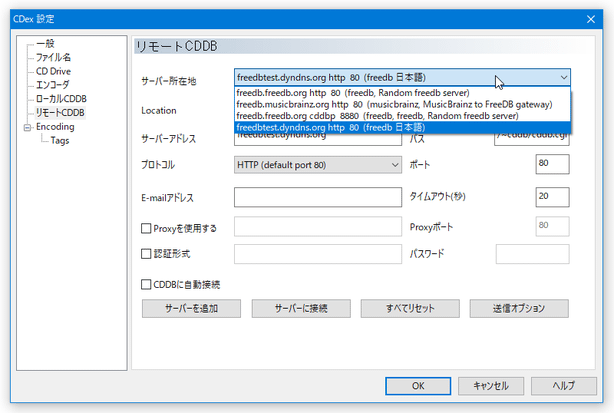Open the エンコーダ settings page

(x=52, y=85)
